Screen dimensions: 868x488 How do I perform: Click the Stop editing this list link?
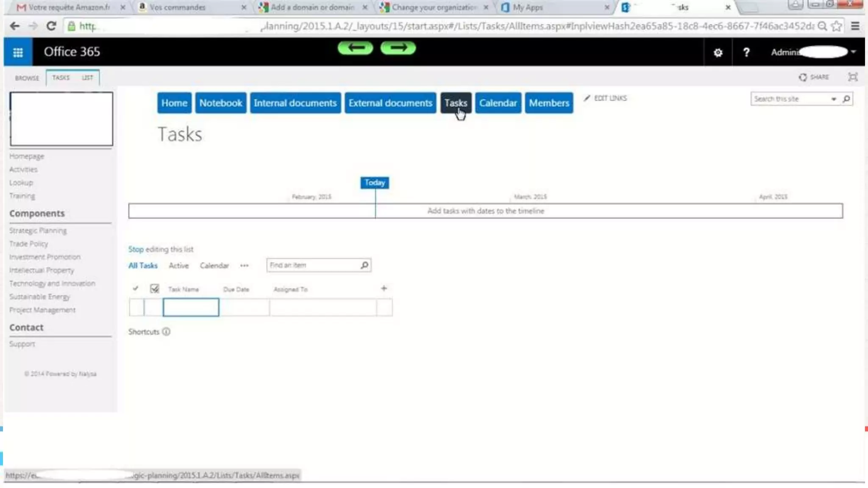(x=136, y=249)
